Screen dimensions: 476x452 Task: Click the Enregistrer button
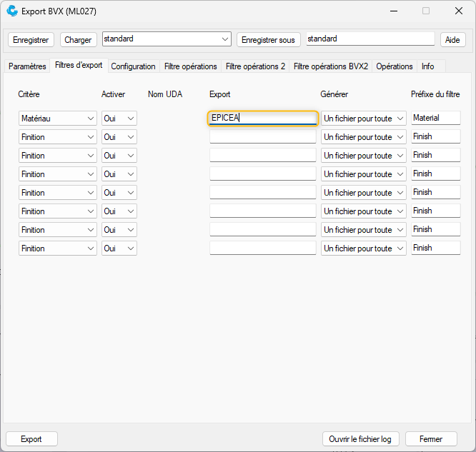pos(31,40)
